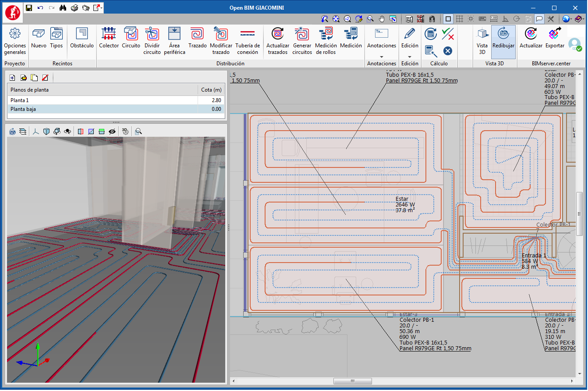Toggle the Redibujar button

coord(503,42)
